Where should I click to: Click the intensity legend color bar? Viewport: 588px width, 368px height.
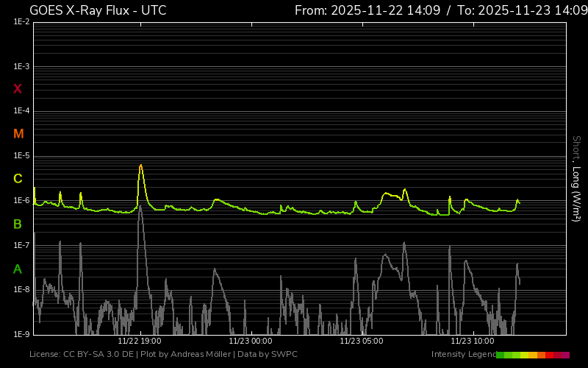[533, 355]
